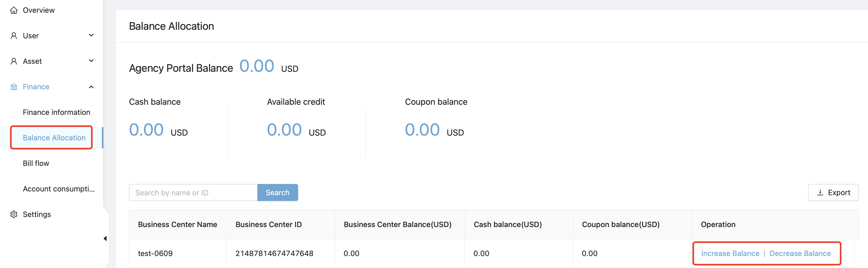Collapse sidebar using the black triangle arrow

point(105,239)
